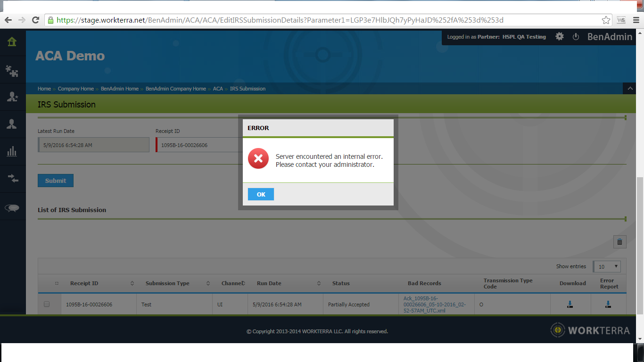
Task: Click the transfer arrows sidebar icon
Action: click(12, 178)
